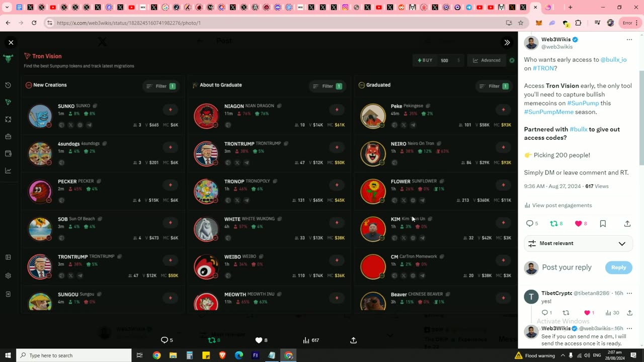Open the @web3wikis handle link
Image resolution: width=644 pixels, height=362 pixels.
pyautogui.click(x=556, y=47)
